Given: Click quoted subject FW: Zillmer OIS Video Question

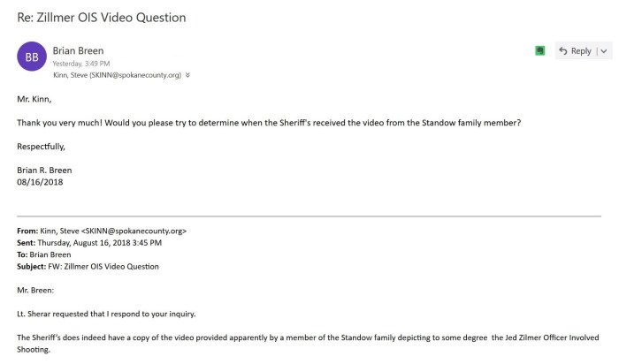Looking at the screenshot, I should pos(108,266).
